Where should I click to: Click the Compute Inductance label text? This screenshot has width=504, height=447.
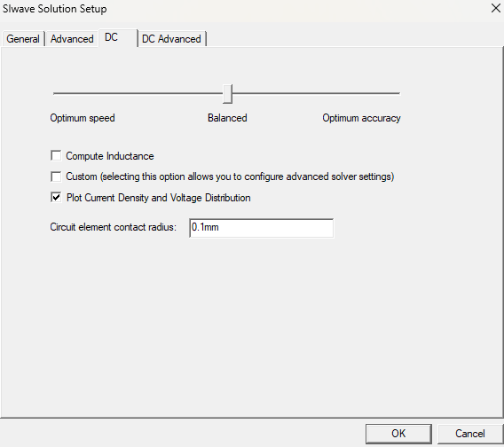pos(110,156)
